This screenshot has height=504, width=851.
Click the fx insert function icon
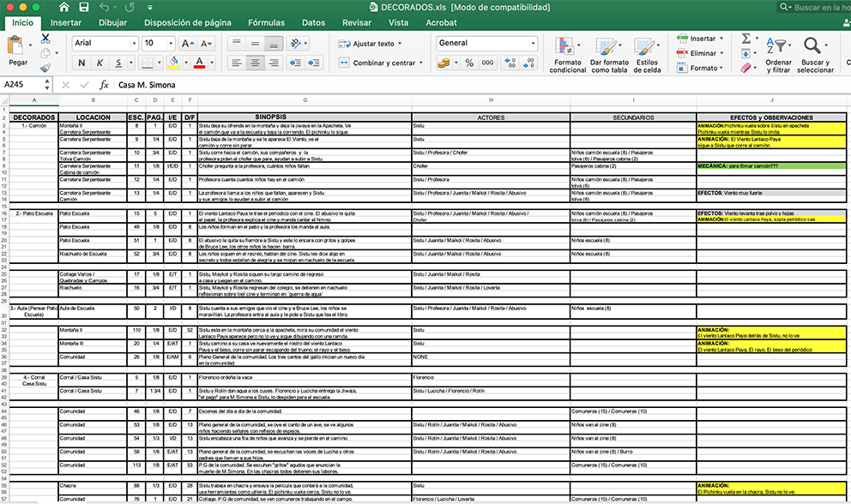(104, 85)
